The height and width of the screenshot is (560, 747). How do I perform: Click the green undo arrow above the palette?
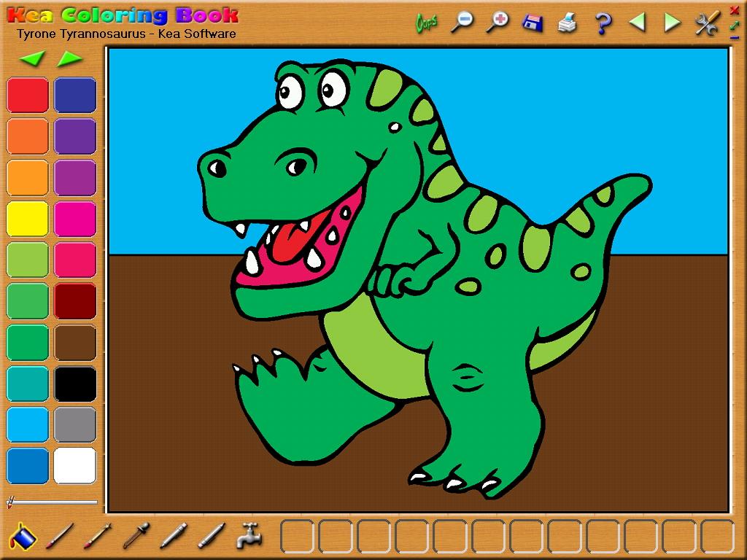coord(32,60)
